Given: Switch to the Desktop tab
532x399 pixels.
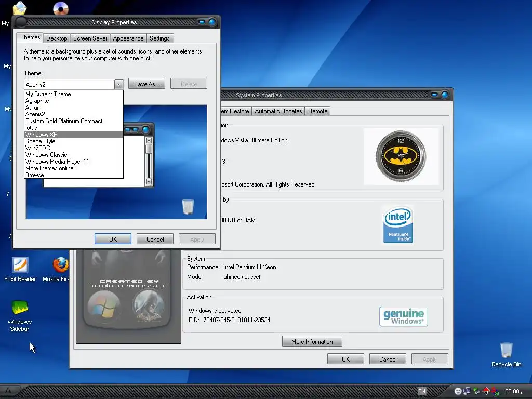Looking at the screenshot, I should pos(57,38).
